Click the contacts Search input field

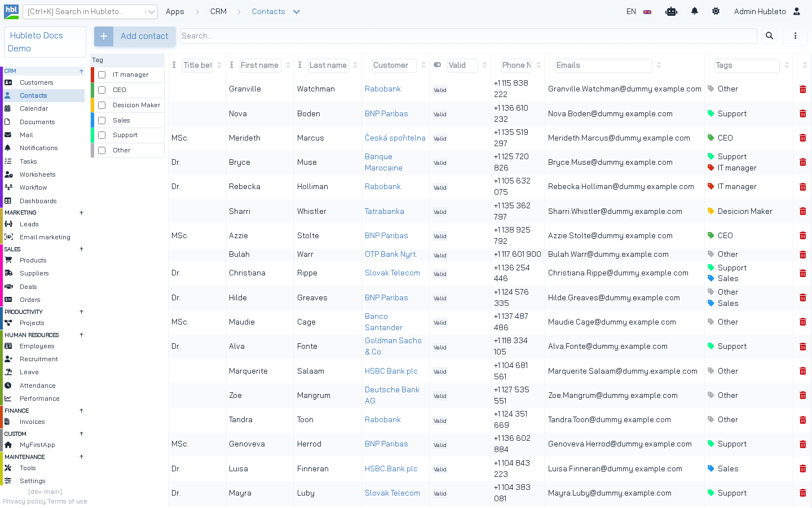click(468, 36)
